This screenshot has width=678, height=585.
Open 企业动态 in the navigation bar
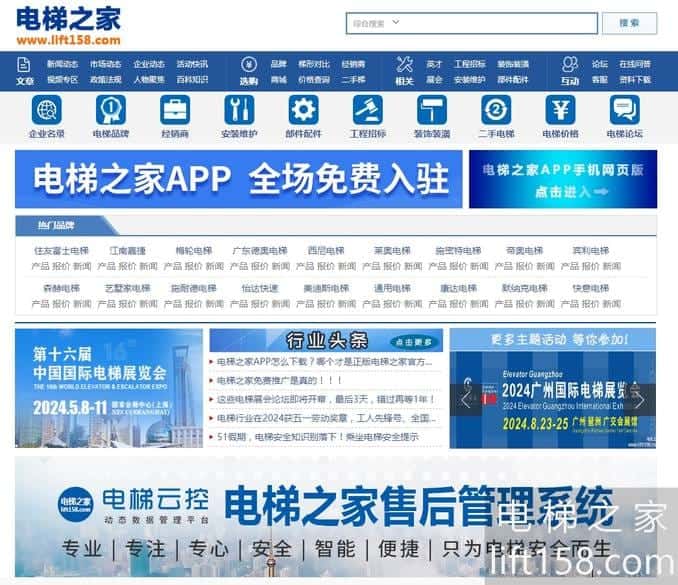[x=149, y=64]
